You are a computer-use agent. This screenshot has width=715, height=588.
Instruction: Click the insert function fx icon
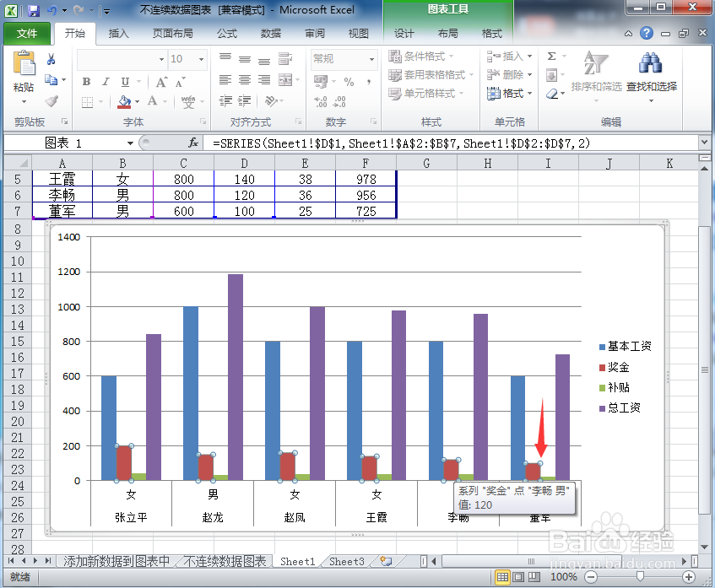[193, 143]
